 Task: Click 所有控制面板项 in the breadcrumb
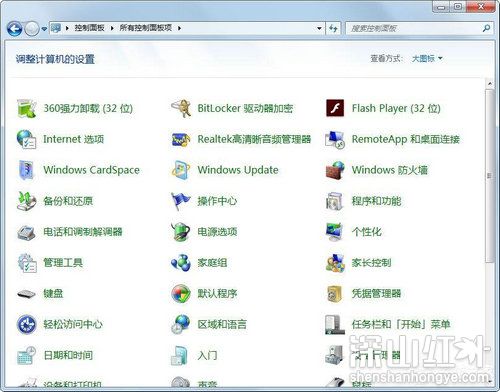(146, 28)
